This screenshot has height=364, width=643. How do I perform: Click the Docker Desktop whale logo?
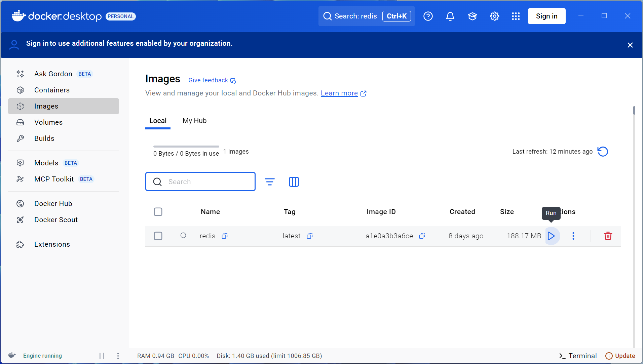tap(19, 16)
